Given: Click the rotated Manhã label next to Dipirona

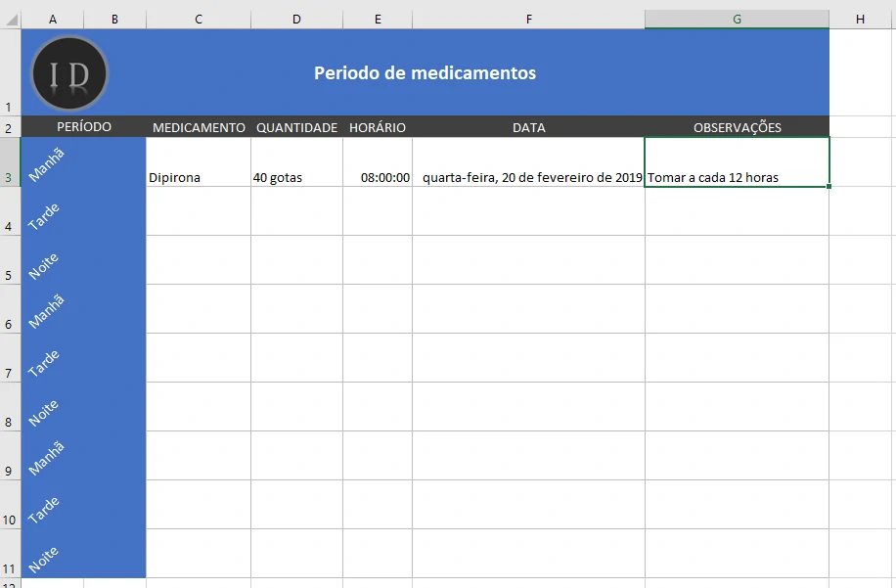Looking at the screenshot, I should [46, 162].
